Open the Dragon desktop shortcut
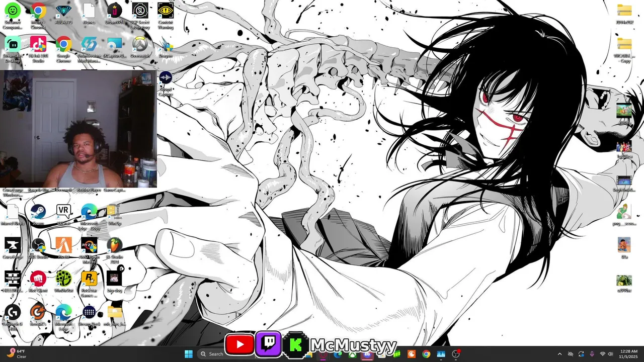The image size is (644, 362). (x=166, y=48)
